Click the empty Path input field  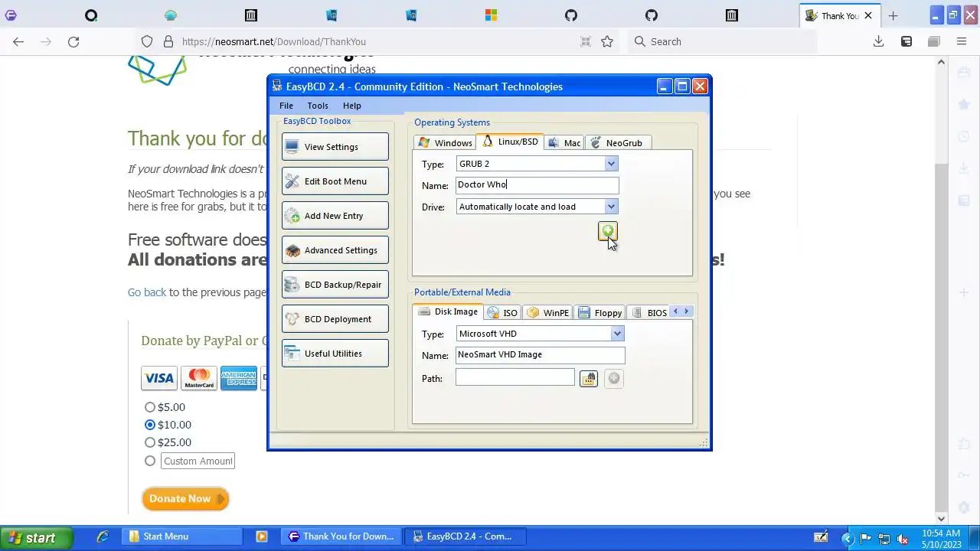[514, 377]
